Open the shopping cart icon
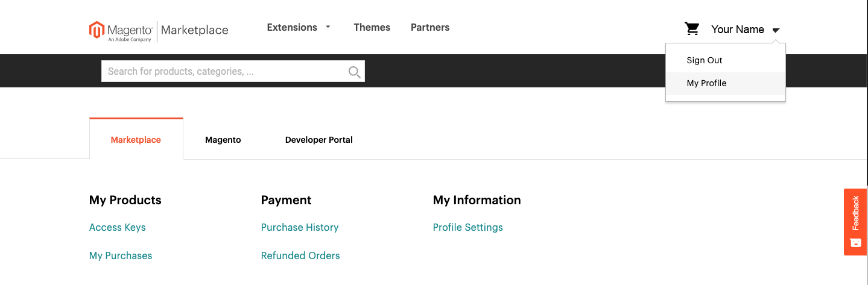Viewport: 868px width, 285px height. [x=692, y=29]
